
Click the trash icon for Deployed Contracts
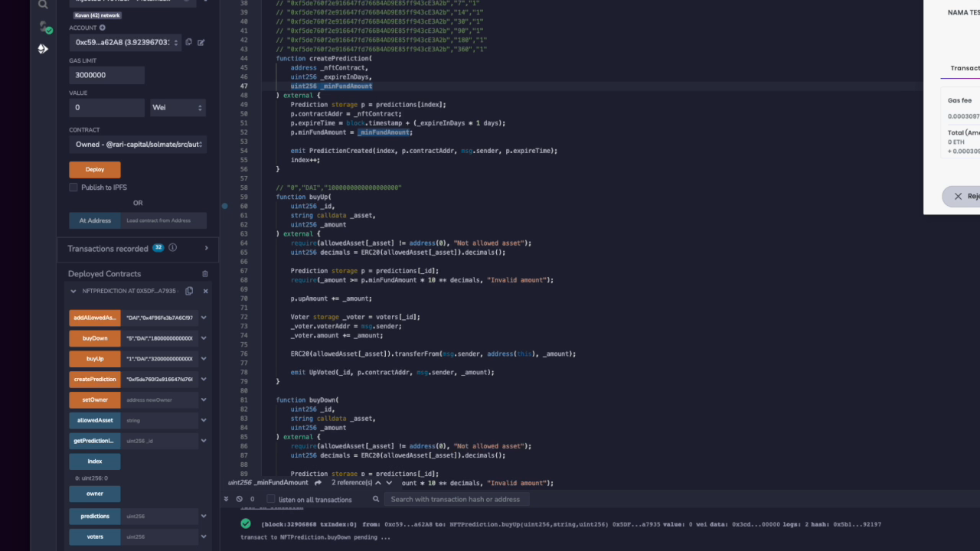coord(204,273)
